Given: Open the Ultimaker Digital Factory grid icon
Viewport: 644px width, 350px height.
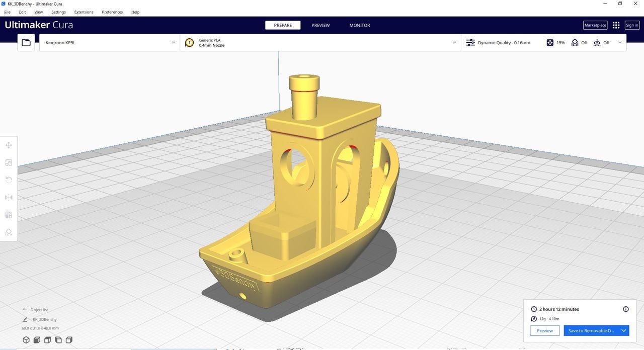Looking at the screenshot, I should coord(616,25).
